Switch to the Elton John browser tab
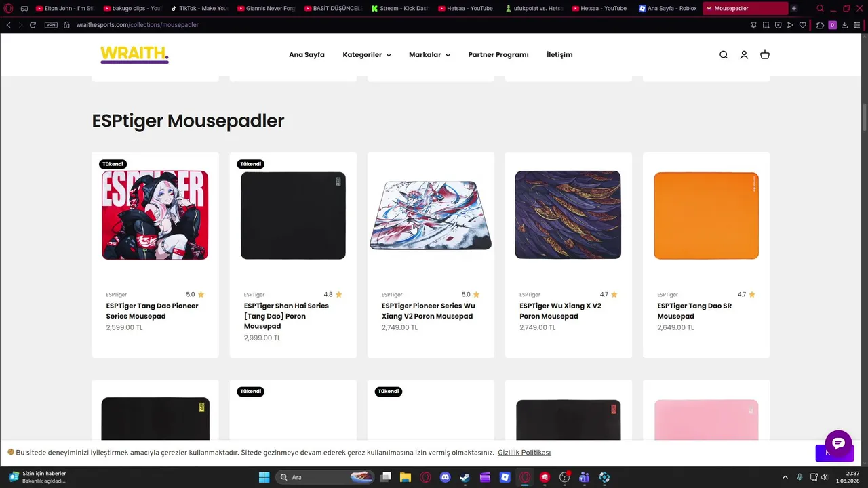868x488 pixels. click(64, 9)
